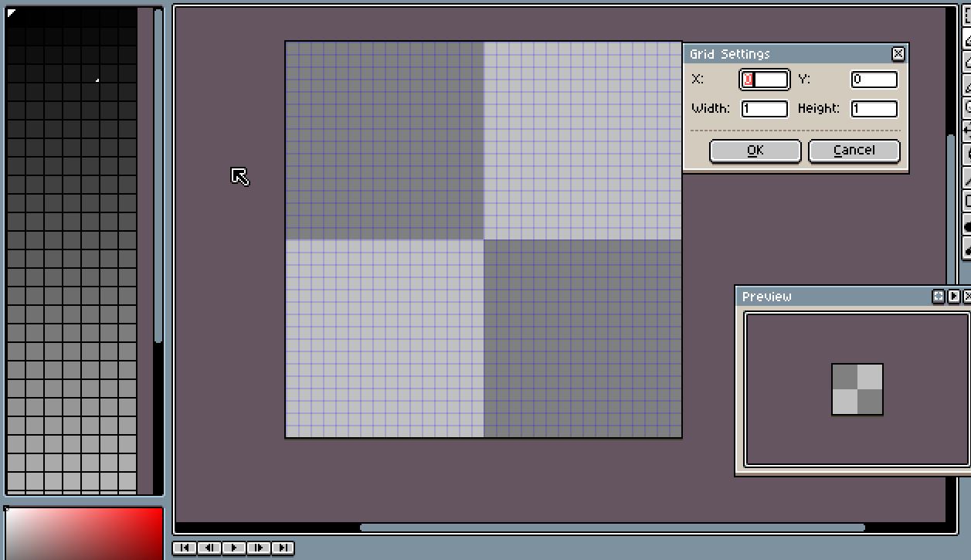Click the editor horizontal scrollbar thumb

[612, 528]
